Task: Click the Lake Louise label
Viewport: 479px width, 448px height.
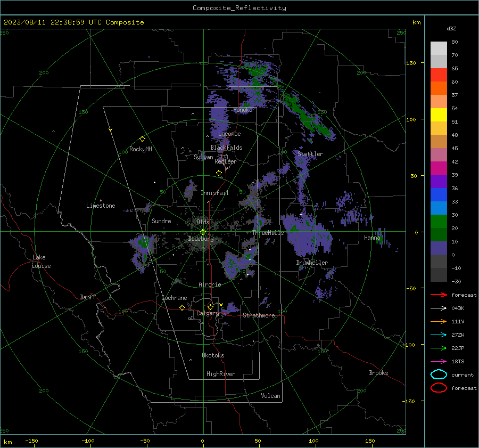Action: (41, 262)
